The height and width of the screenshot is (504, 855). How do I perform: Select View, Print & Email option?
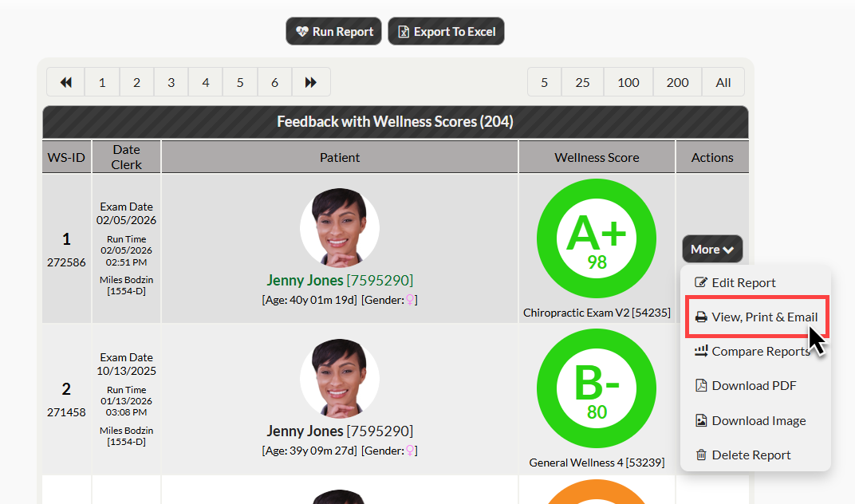pyautogui.click(x=758, y=317)
